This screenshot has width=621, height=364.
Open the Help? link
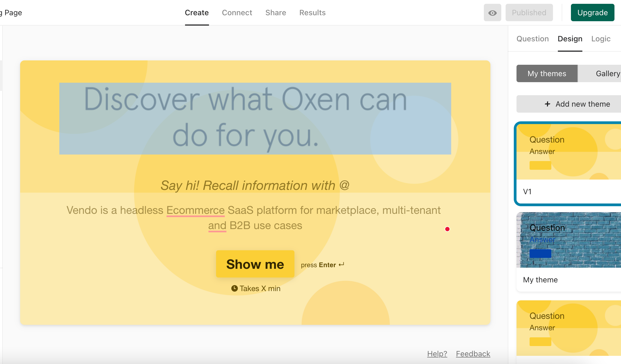pos(437,354)
